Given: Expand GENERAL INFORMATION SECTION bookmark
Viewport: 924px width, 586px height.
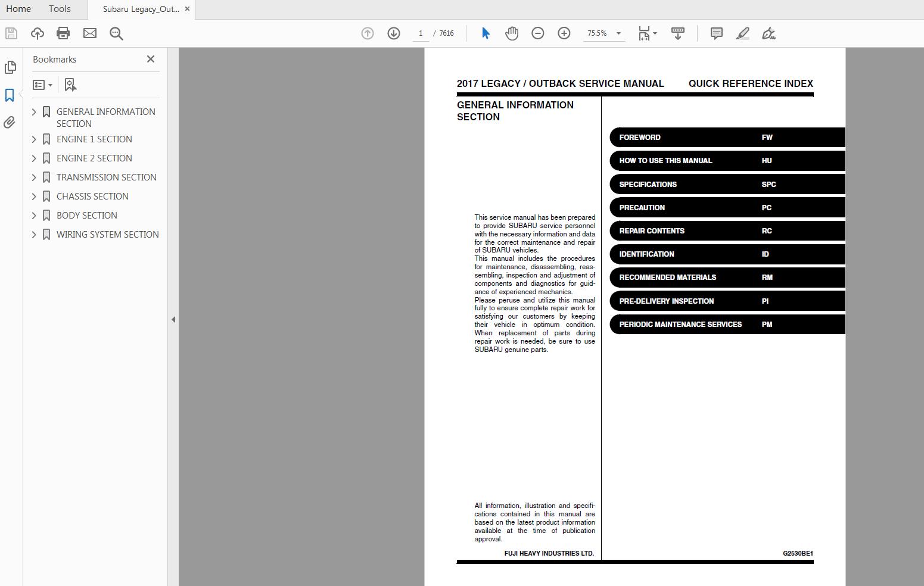Looking at the screenshot, I should click(34, 112).
